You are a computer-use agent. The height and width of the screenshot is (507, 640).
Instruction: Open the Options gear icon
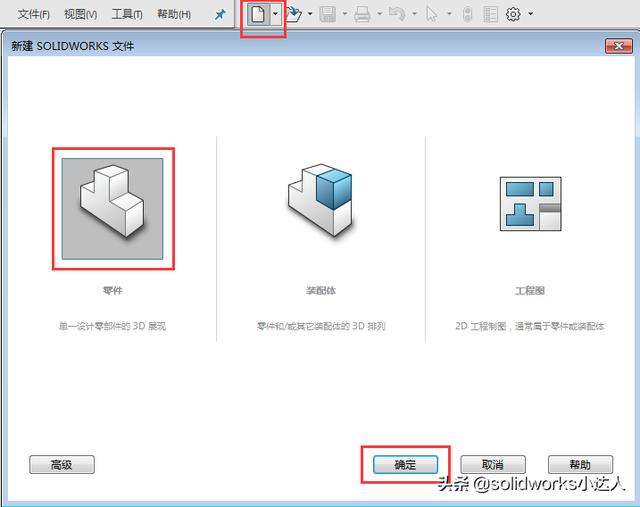pyautogui.click(x=513, y=14)
